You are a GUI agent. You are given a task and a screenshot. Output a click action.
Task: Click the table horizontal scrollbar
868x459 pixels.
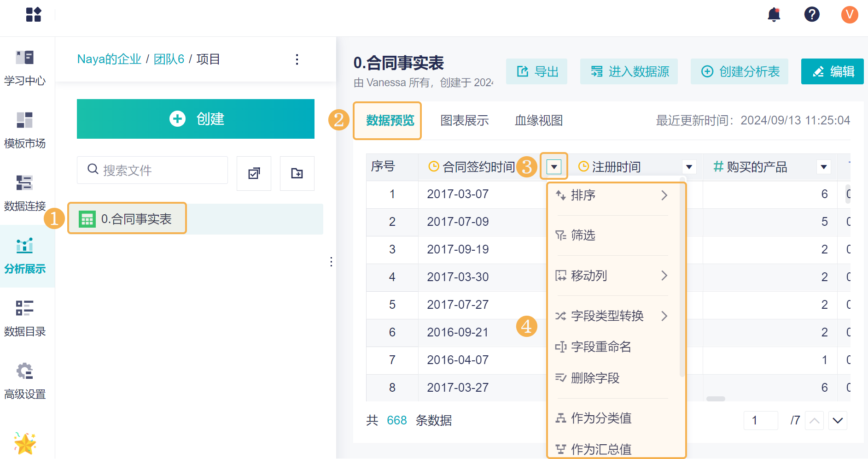click(716, 399)
